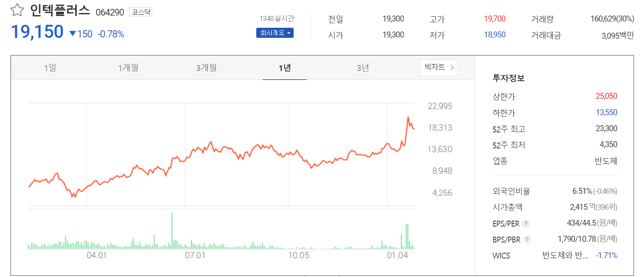This screenshot has height=277, width=644.
Task: Click the -0.78% change rate
Action: 111,34
